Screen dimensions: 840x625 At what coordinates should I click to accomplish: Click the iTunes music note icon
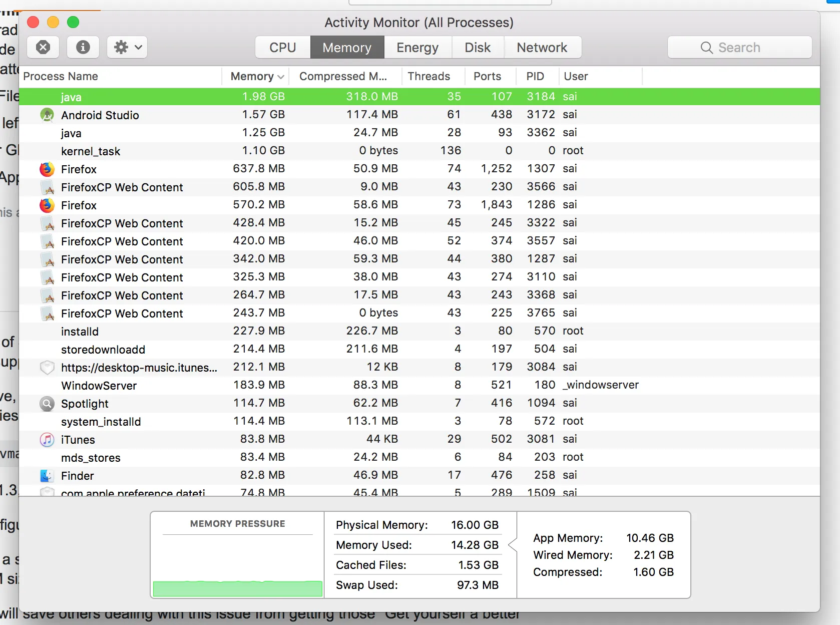click(x=47, y=440)
